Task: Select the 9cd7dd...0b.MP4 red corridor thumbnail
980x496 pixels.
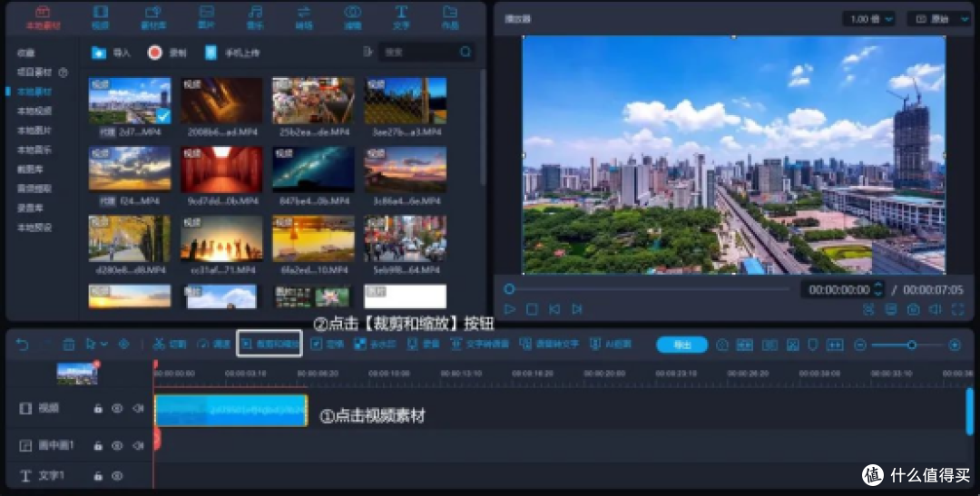Action: point(221,170)
